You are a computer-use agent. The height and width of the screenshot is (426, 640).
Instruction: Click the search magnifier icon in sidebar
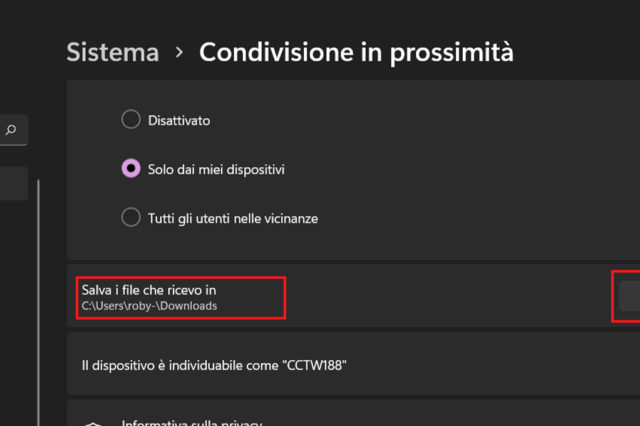coord(11,130)
